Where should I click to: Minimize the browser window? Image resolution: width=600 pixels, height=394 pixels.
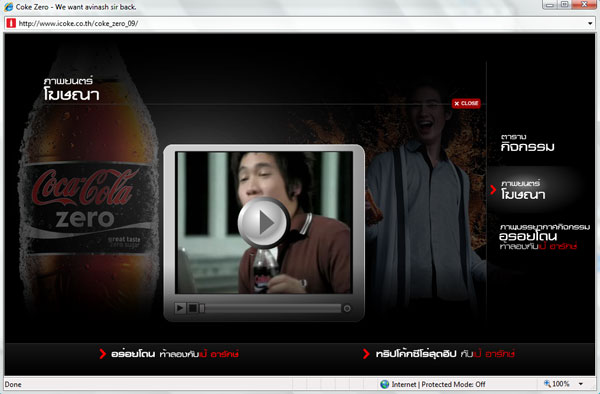[549, 5]
